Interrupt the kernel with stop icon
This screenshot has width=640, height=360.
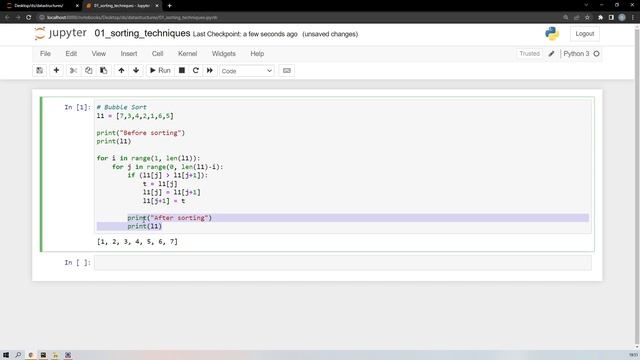point(182,71)
